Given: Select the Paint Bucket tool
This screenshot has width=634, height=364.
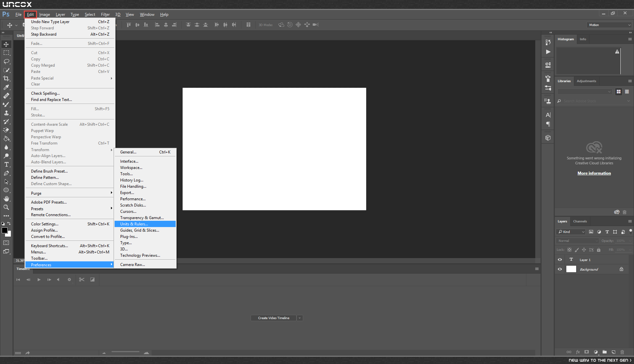Looking at the screenshot, I should 6,139.
